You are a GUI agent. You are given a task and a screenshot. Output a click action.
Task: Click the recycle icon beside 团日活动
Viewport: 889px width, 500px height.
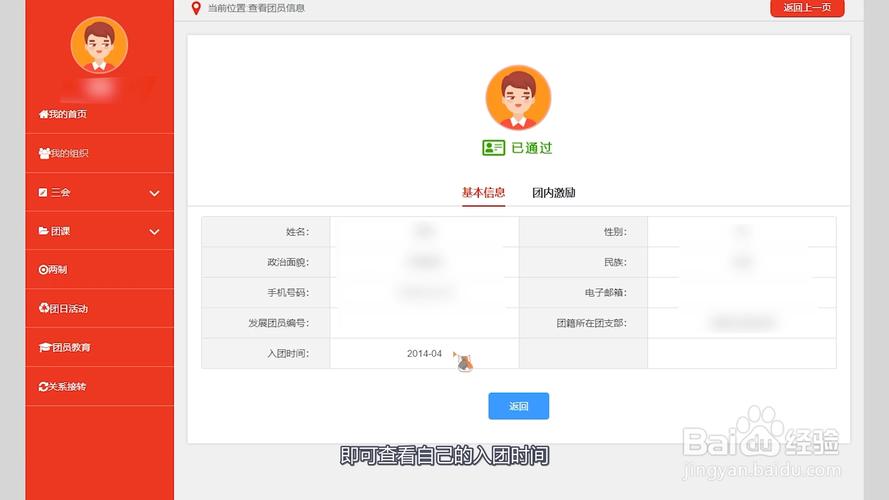(x=44, y=308)
